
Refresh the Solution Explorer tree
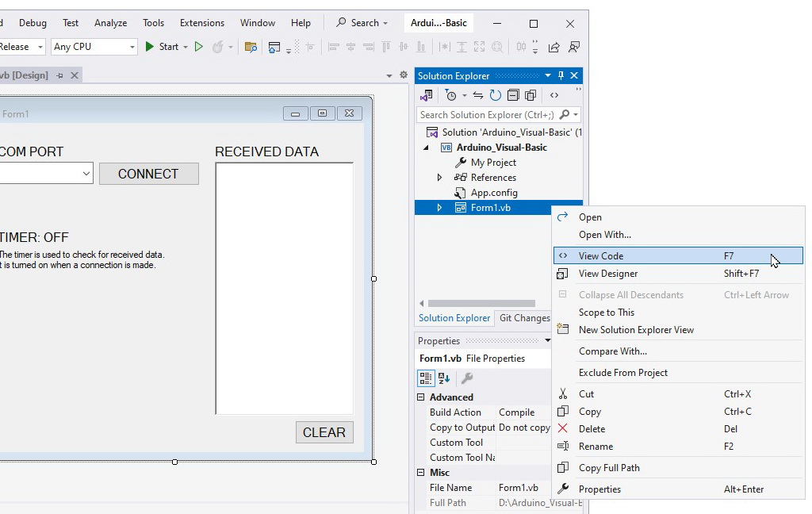pyautogui.click(x=496, y=95)
